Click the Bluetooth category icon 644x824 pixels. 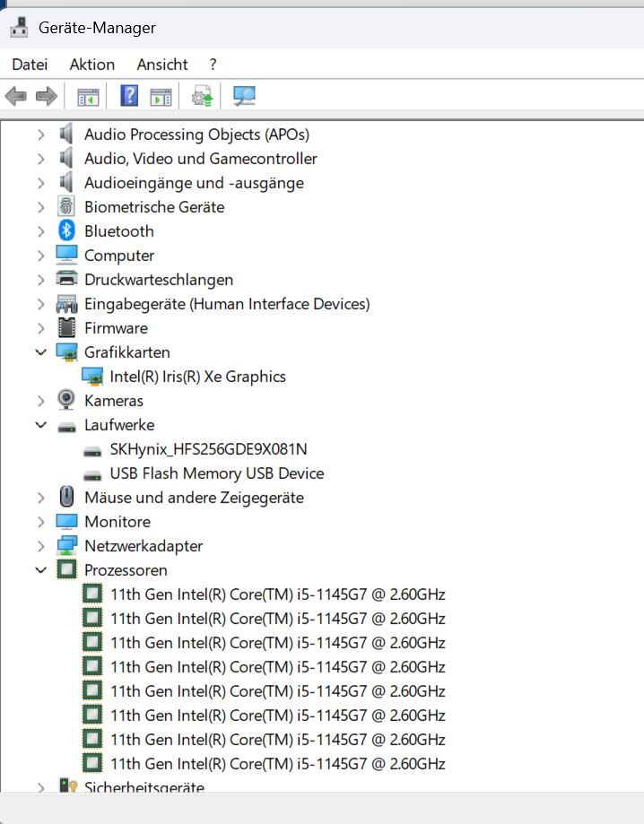coord(66,231)
